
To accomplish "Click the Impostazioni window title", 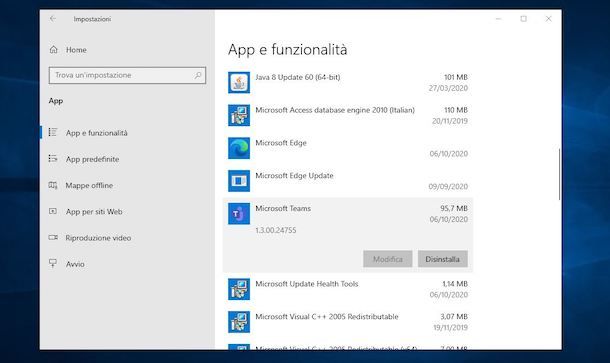I will coord(92,19).
